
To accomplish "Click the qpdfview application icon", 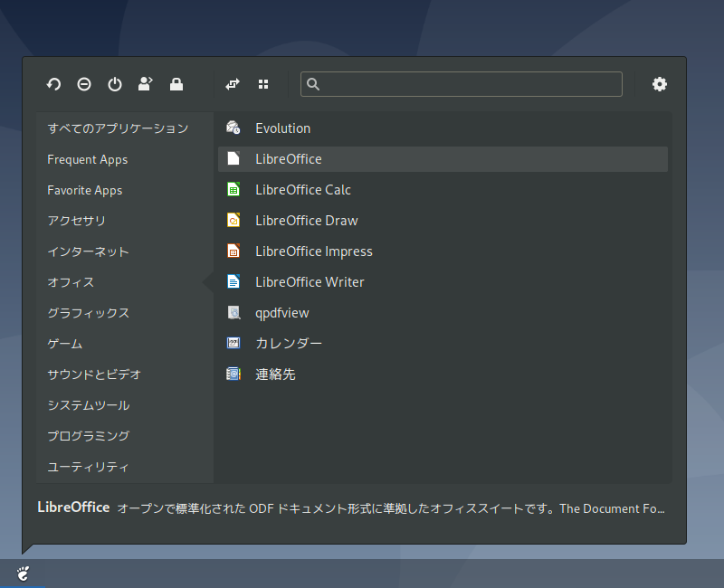I will pos(233,312).
